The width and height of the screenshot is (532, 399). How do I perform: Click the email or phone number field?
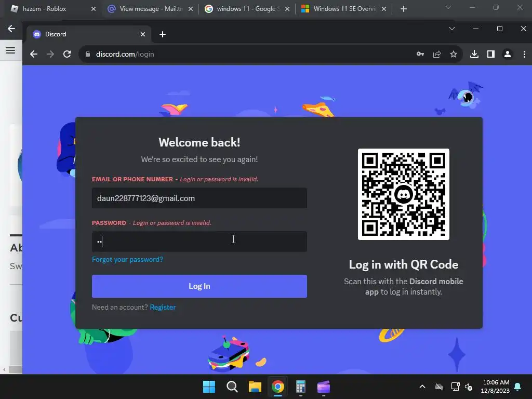[x=199, y=198]
